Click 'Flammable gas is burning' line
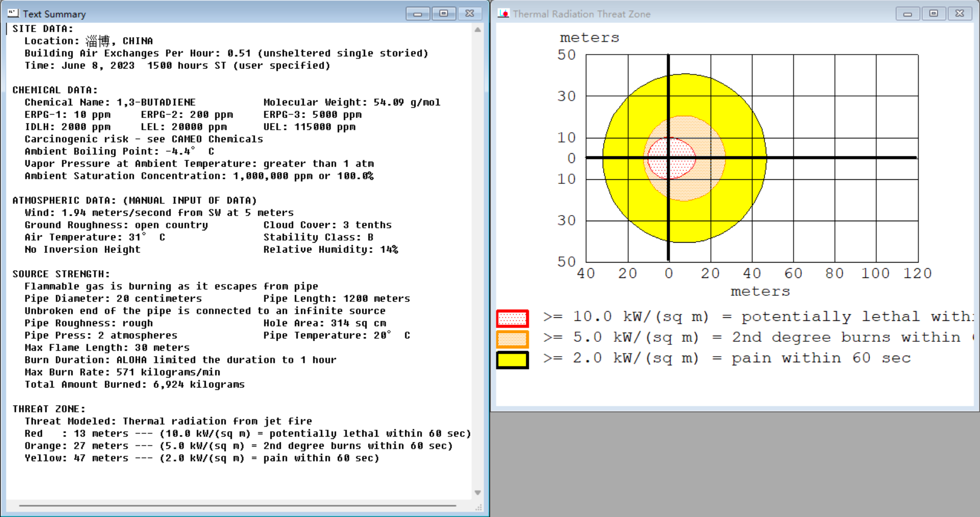Viewport: 980px width, 517px height. [x=171, y=286]
